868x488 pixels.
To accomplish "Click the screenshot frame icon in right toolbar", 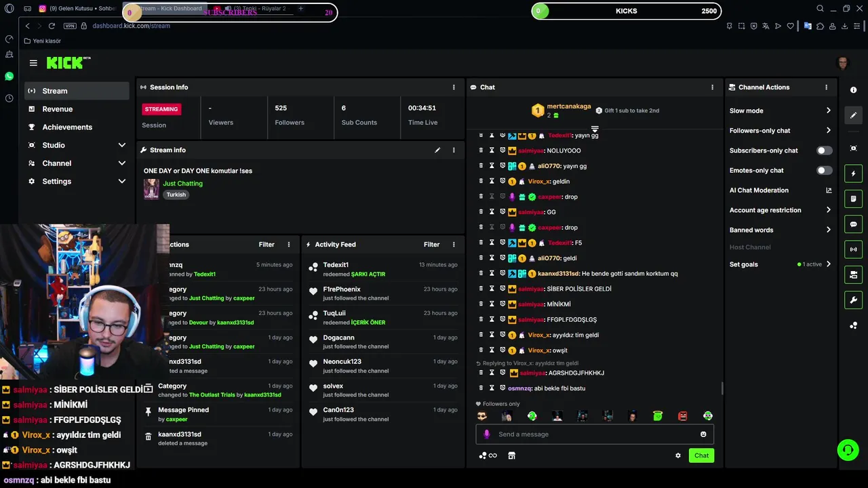I will point(853,148).
